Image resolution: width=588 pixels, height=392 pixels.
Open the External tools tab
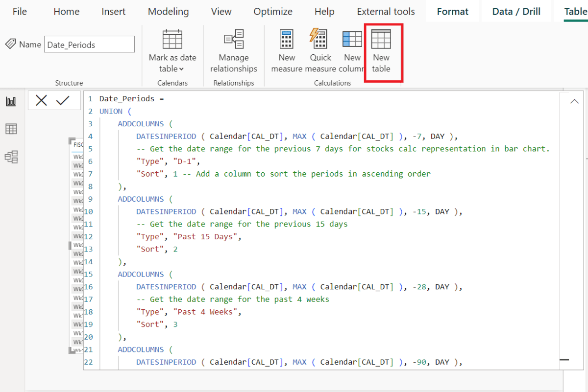pyautogui.click(x=386, y=11)
